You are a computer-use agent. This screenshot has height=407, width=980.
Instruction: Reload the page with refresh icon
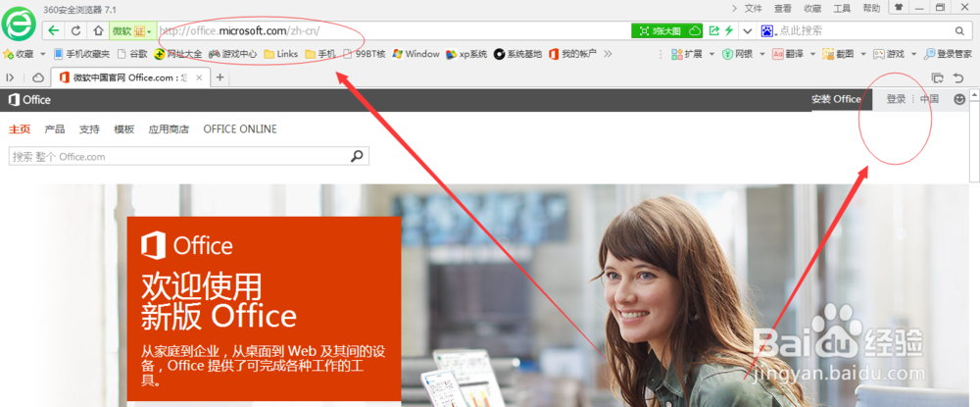tap(76, 30)
